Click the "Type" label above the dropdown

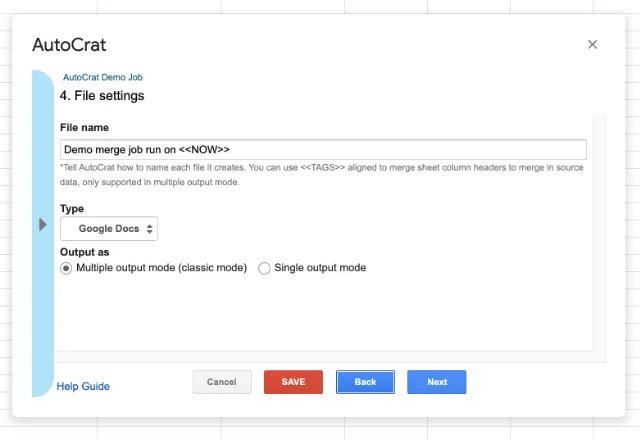(x=72, y=209)
